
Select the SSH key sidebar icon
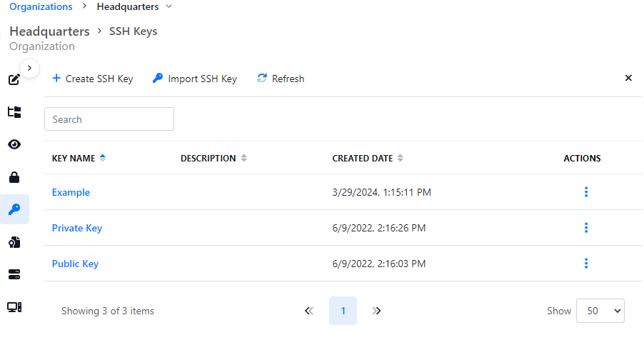click(14, 209)
